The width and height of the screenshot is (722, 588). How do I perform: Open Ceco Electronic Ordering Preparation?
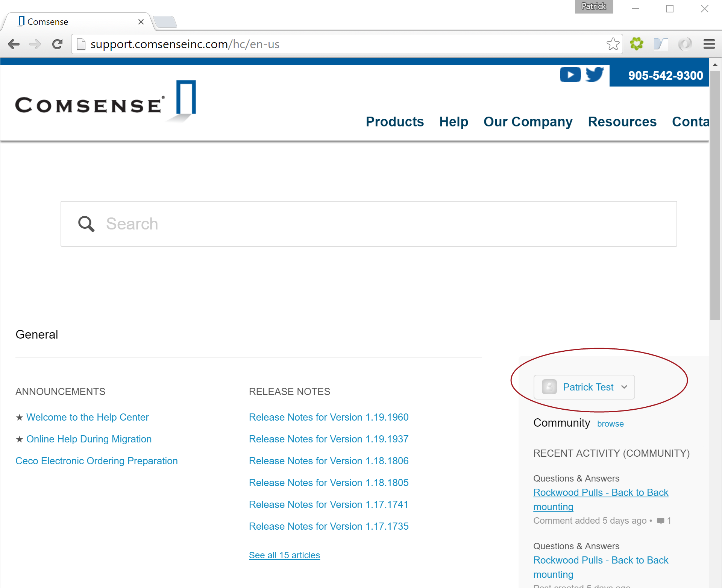point(97,461)
